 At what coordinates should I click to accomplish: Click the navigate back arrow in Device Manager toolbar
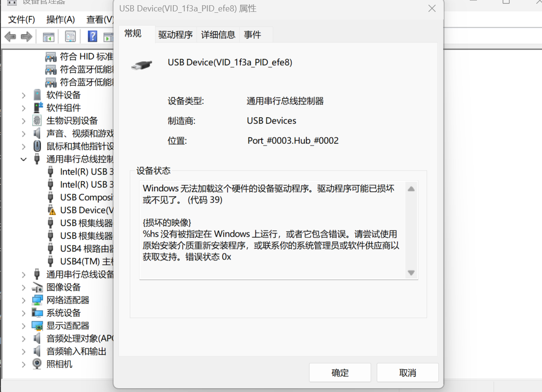point(10,36)
